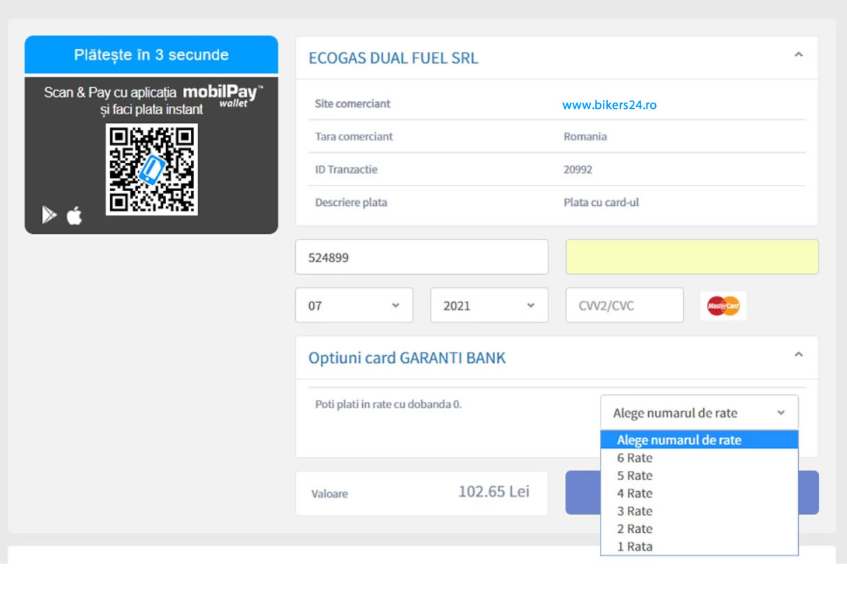
Task: Collapse the ECOGAS DUAL FUEL SRL panel
Action: [799, 55]
